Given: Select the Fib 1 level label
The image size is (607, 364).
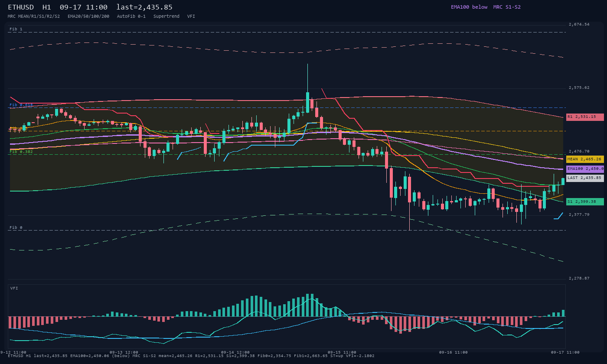Looking at the screenshot, I should click(16, 29).
